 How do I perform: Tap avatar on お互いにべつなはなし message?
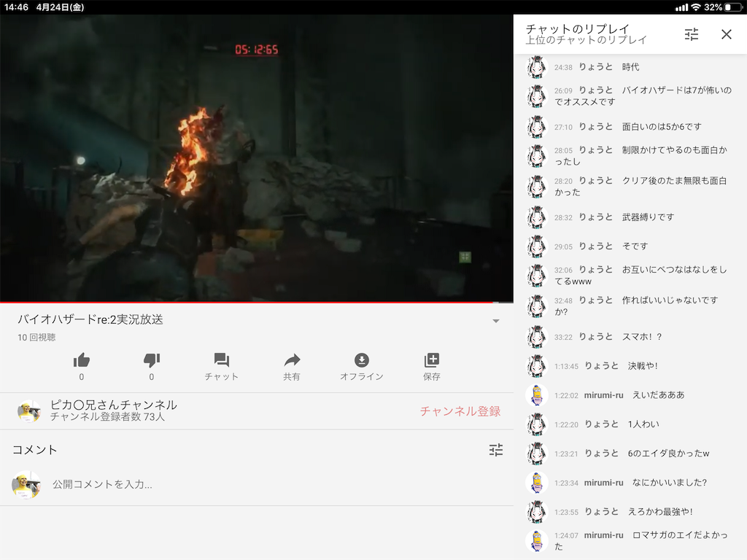tap(536, 275)
